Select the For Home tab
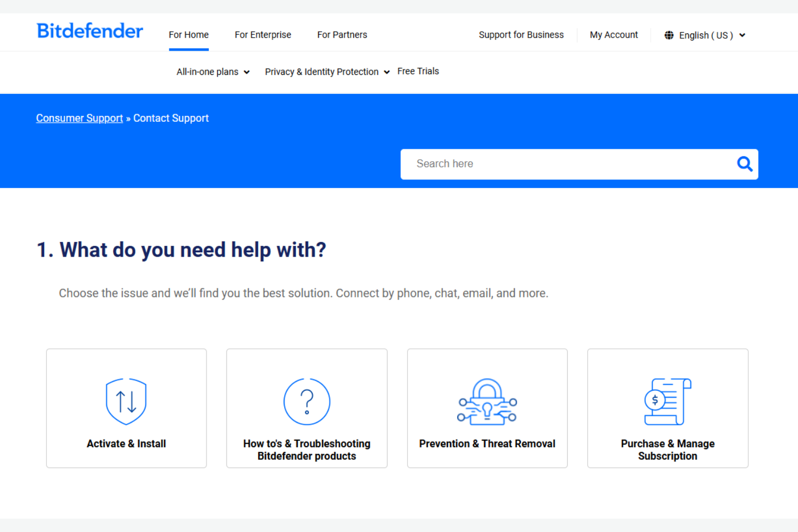This screenshot has width=798, height=532. point(189,34)
